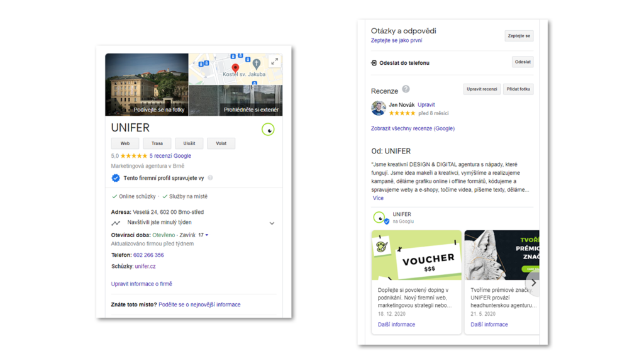Click the red map location pin

[x=235, y=68]
